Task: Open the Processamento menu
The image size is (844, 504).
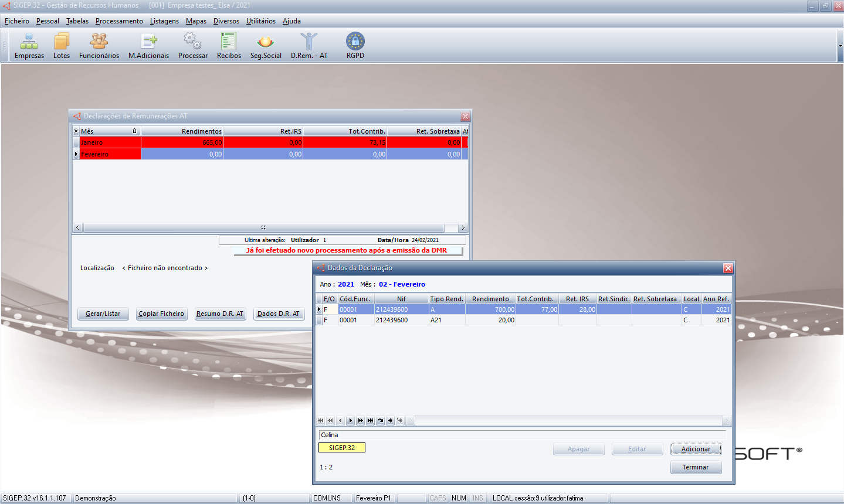Action: pyautogui.click(x=119, y=21)
